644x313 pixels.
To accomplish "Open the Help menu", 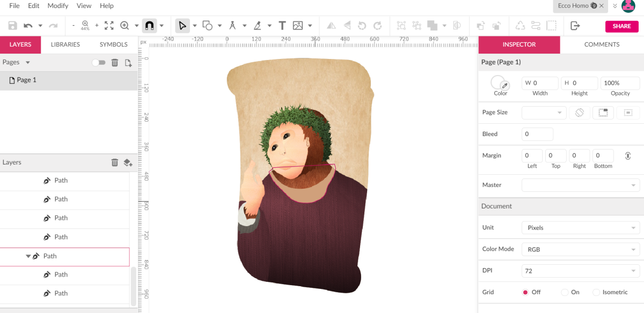I will click(x=107, y=6).
